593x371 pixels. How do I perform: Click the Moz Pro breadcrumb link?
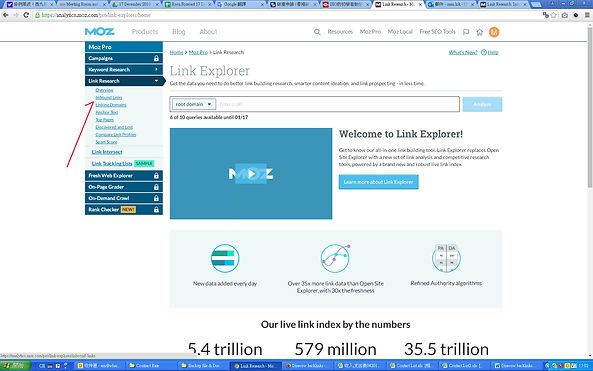tap(198, 52)
